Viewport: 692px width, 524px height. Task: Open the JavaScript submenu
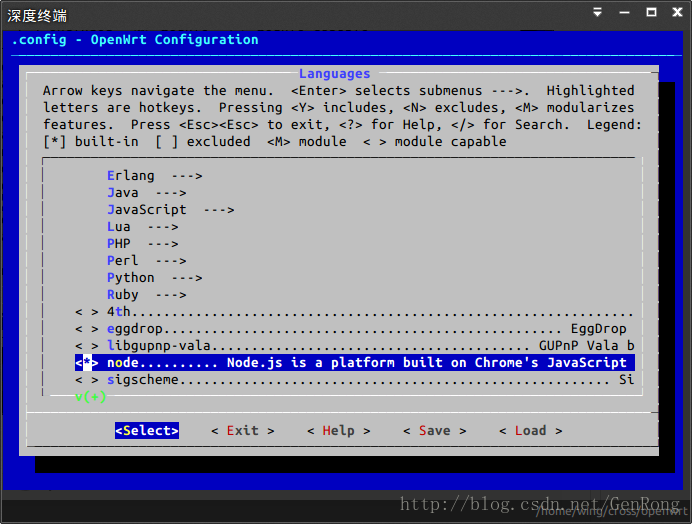click(x=170, y=210)
